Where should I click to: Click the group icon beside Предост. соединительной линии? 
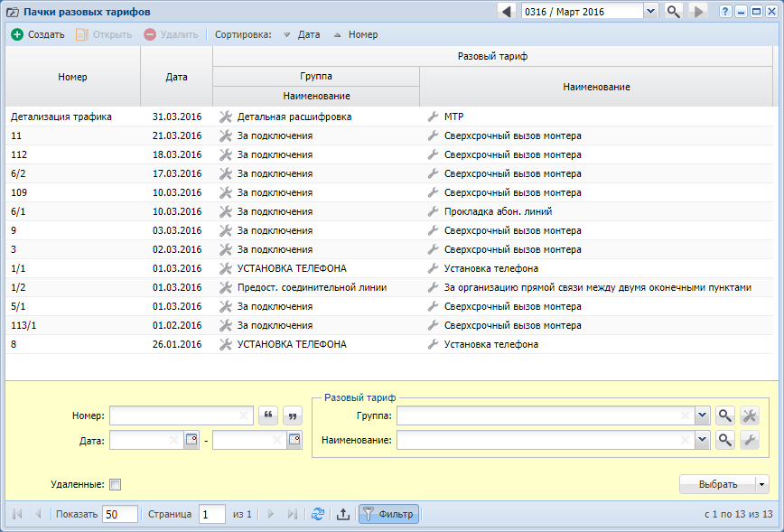click(226, 287)
